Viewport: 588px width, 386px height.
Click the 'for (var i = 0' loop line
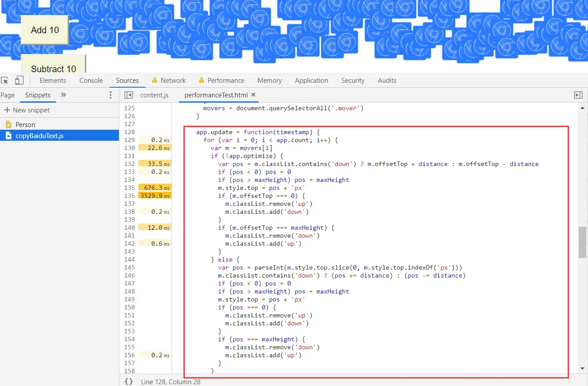pyautogui.click(x=271, y=140)
